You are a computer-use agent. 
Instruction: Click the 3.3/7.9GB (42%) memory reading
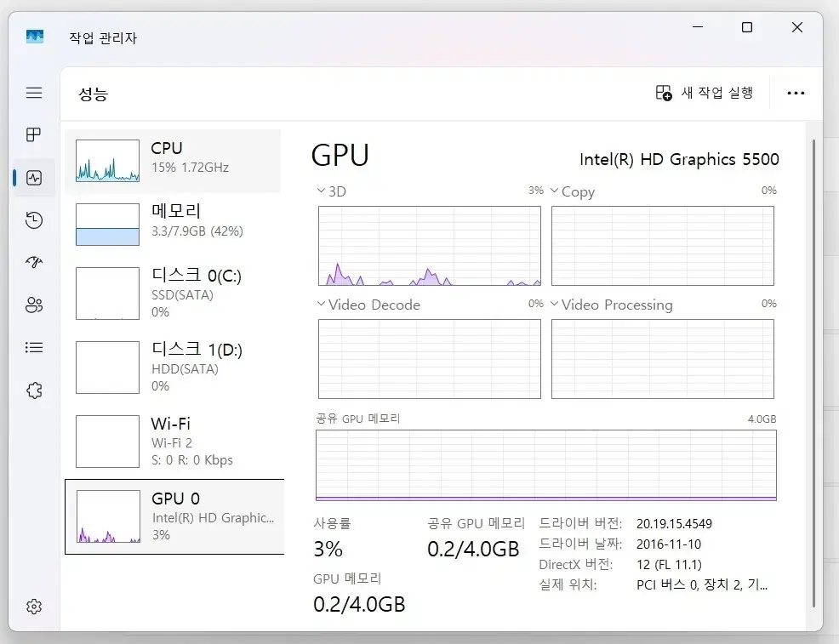pos(197,231)
